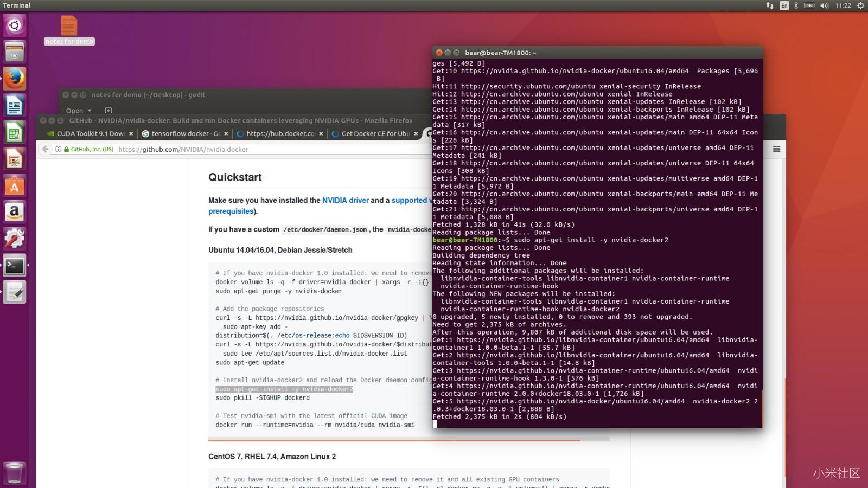The width and height of the screenshot is (868, 488).
Task: Open Ubuntu Dash search launcher
Action: [15, 25]
